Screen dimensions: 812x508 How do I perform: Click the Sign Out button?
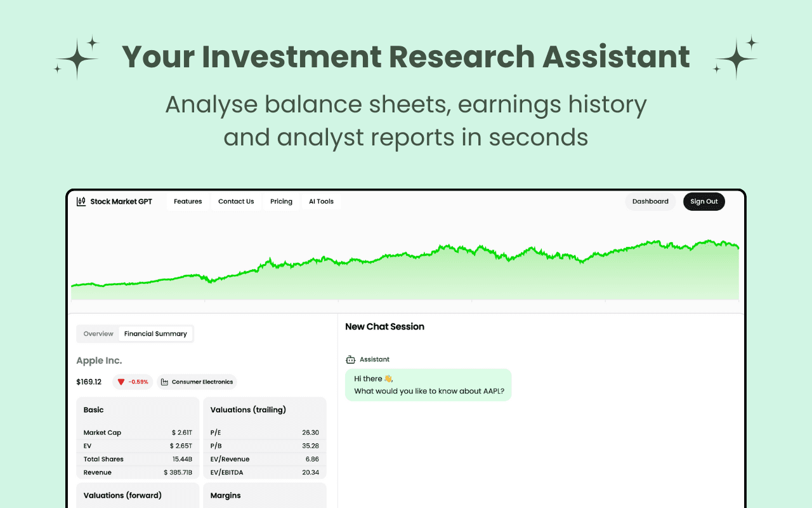pyautogui.click(x=704, y=201)
